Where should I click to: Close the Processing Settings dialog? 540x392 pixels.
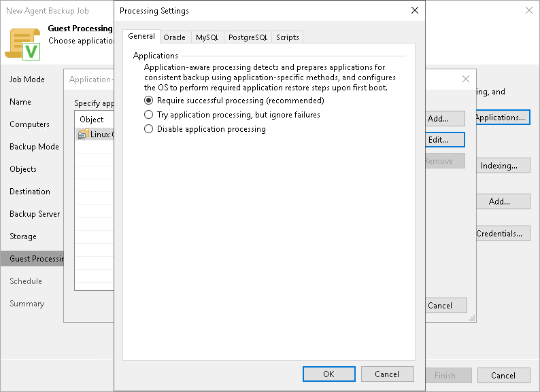(x=415, y=10)
